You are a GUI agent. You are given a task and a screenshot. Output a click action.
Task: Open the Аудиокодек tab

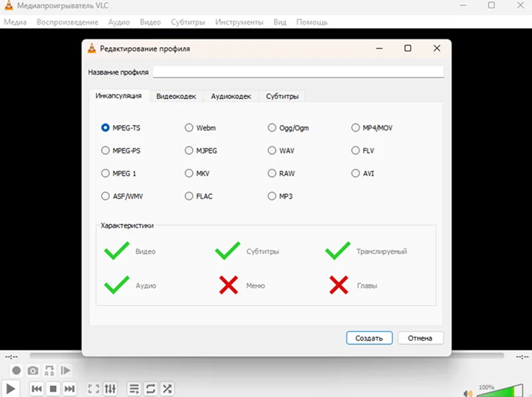231,96
